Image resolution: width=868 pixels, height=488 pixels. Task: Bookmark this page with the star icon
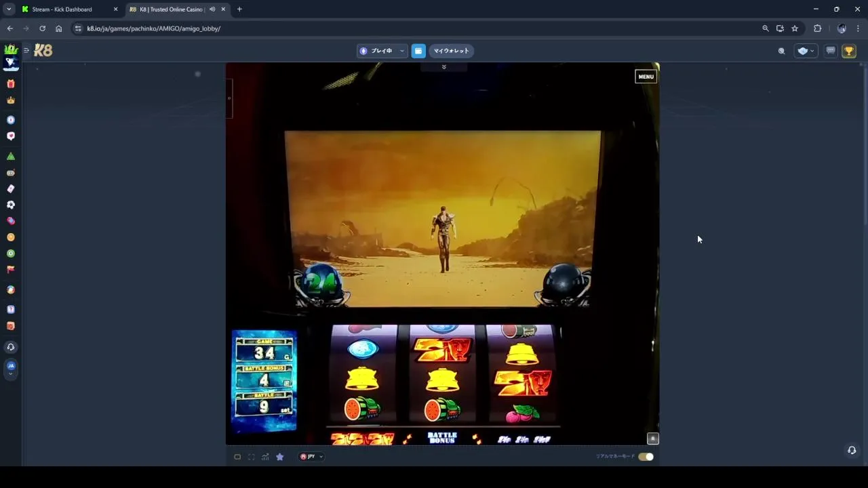point(795,28)
